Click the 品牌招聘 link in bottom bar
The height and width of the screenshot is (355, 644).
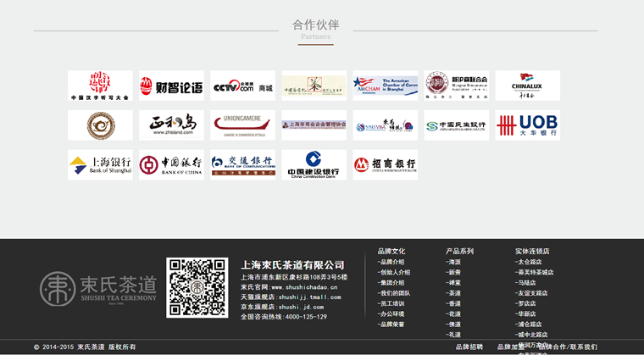469,347
